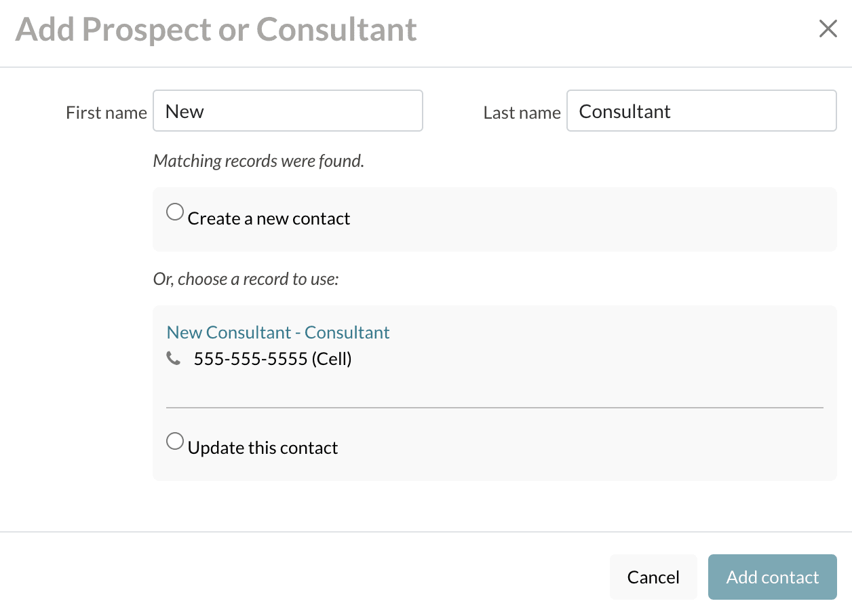852x616 pixels.
Task: Click the 'Update this contact' label text
Action: [x=263, y=448]
